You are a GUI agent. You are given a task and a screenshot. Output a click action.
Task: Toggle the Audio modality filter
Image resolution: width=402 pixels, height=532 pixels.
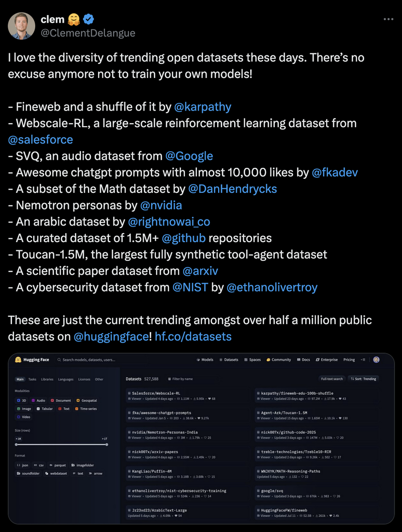click(39, 400)
